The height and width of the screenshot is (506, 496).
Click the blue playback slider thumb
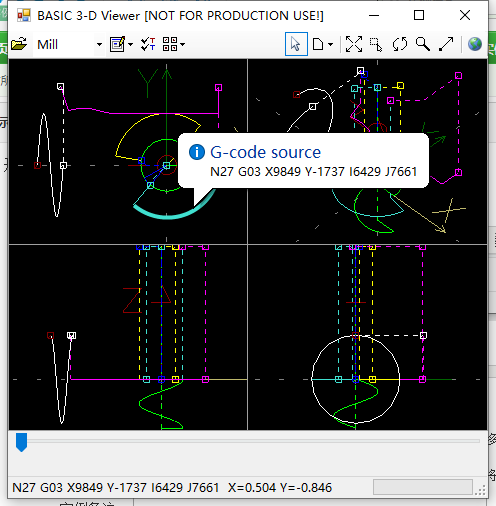click(x=21, y=442)
